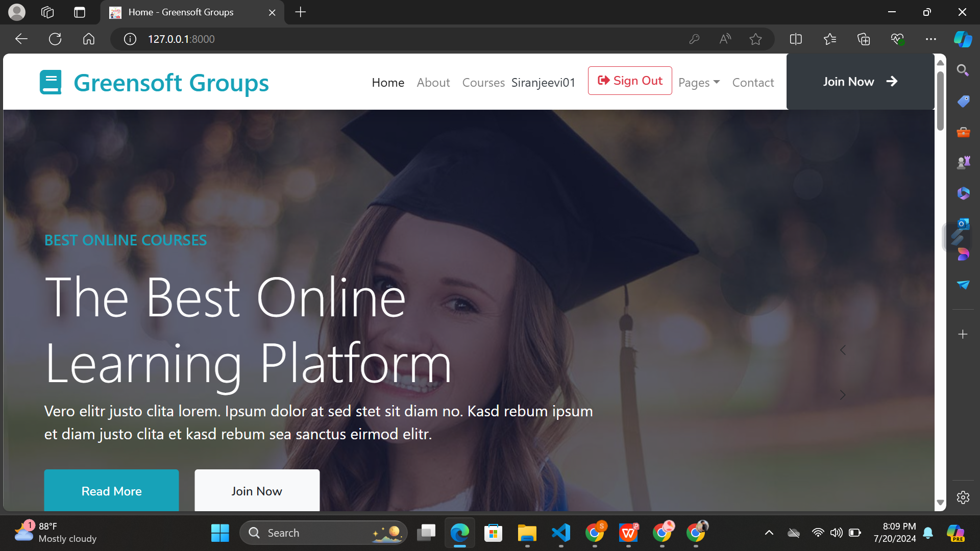Viewport: 980px width, 551px height.
Task: Click the taskbar Search box
Action: [324, 533]
